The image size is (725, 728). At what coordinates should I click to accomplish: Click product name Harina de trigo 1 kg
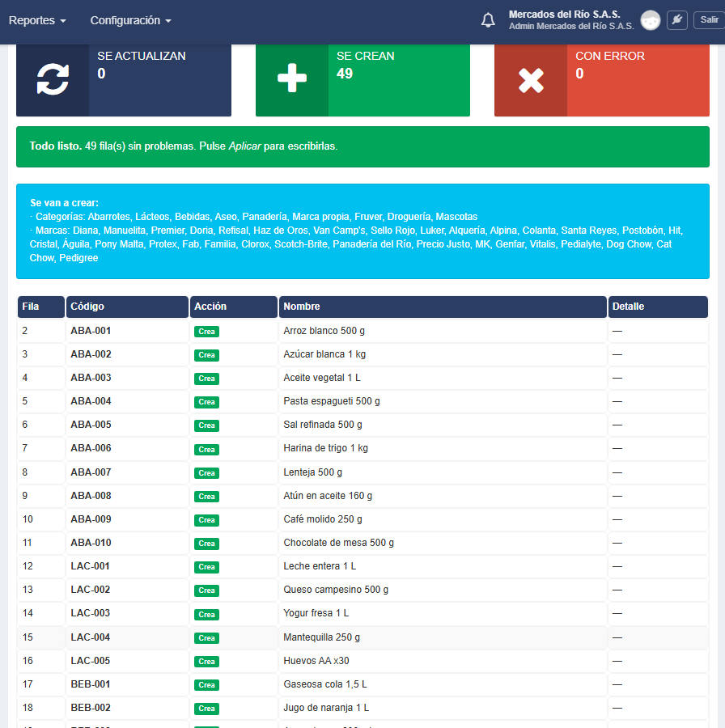pyautogui.click(x=325, y=448)
